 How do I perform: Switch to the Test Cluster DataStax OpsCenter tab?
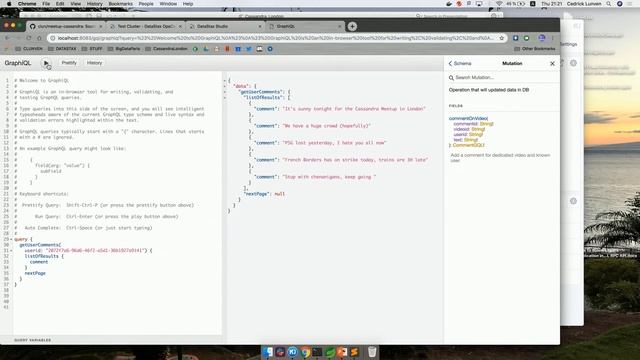(146, 26)
